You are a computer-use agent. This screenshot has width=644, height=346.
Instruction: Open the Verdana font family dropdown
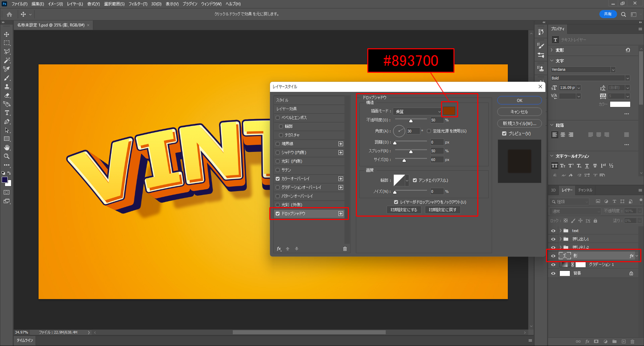tap(613, 70)
